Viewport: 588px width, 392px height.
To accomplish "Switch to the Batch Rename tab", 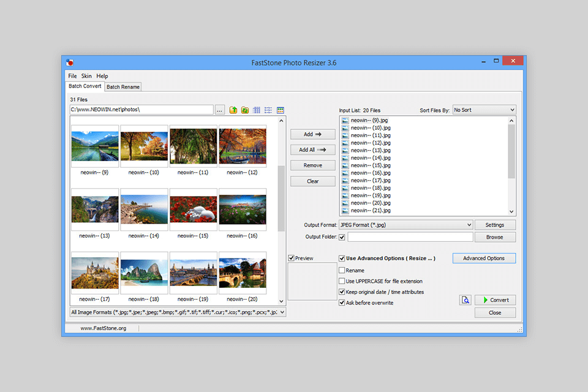I will pos(123,86).
